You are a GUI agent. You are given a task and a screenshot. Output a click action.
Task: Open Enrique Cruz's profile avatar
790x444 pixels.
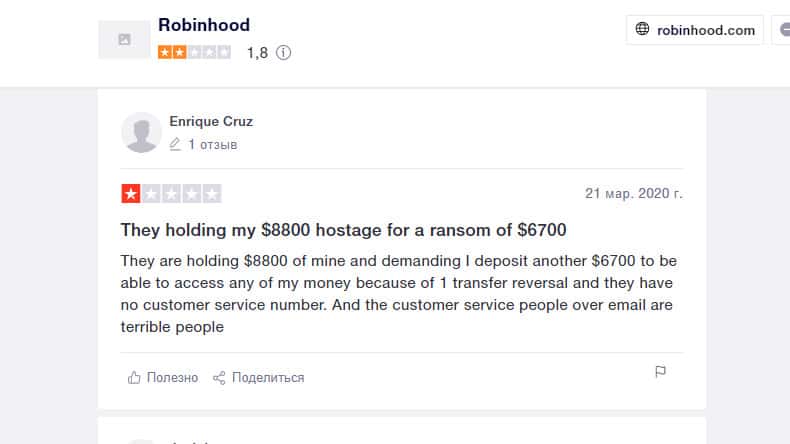click(x=141, y=132)
